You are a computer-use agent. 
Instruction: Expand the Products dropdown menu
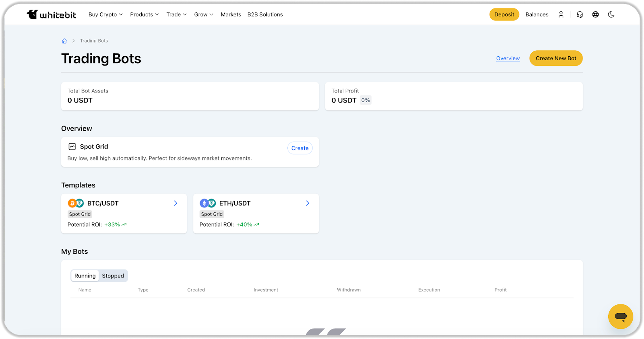click(x=144, y=14)
